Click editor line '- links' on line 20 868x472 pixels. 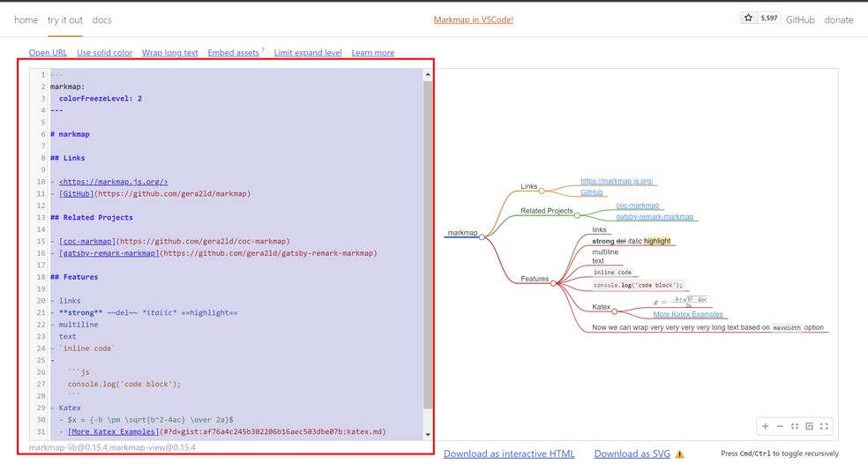(x=65, y=301)
